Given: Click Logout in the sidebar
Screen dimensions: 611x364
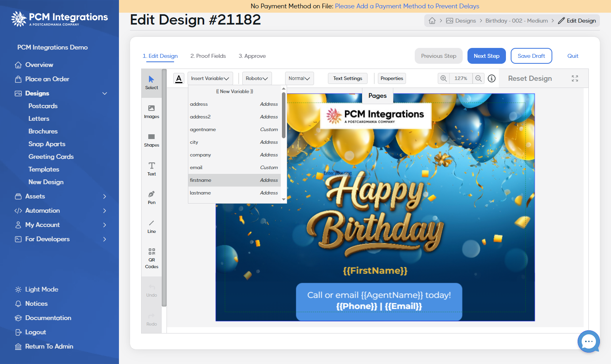Looking at the screenshot, I should click(x=35, y=332).
